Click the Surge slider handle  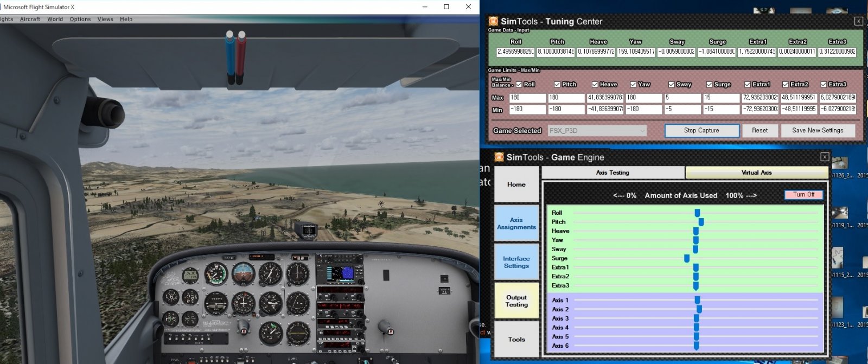[x=687, y=258]
